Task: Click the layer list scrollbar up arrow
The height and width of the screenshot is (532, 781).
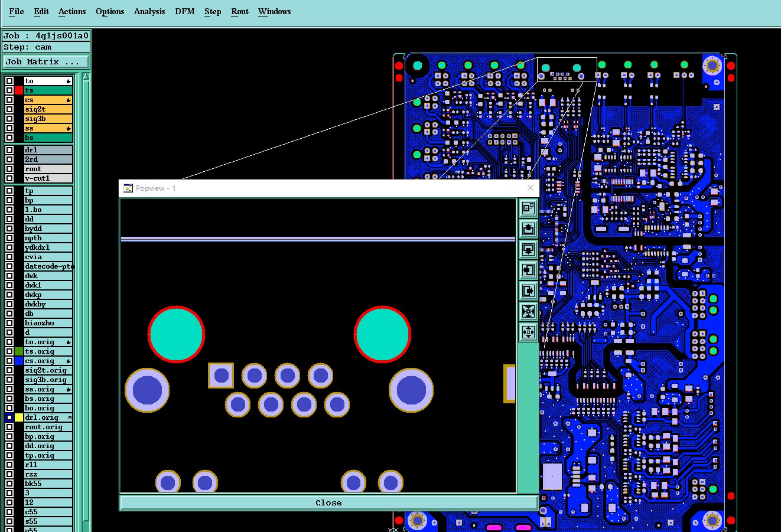Action: tap(86, 77)
